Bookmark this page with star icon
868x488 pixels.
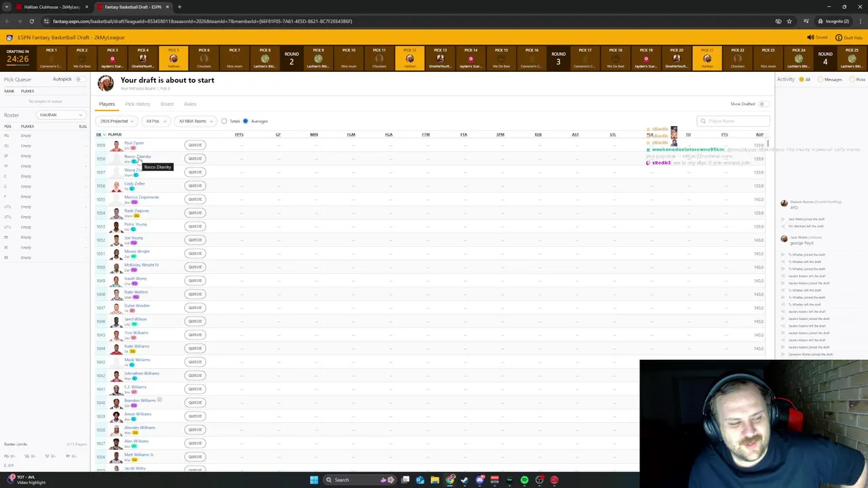click(789, 21)
